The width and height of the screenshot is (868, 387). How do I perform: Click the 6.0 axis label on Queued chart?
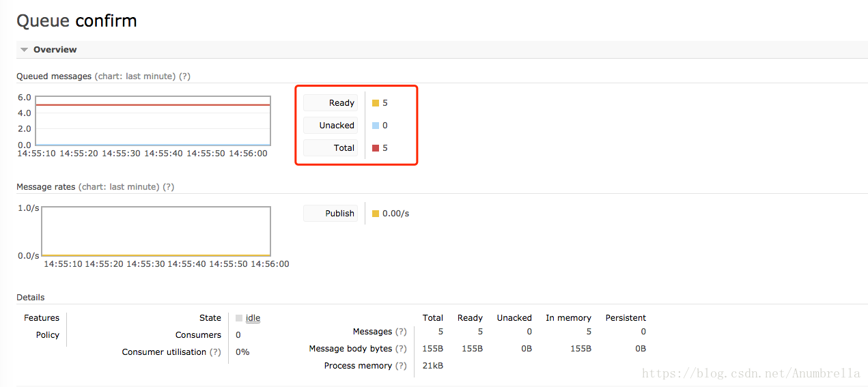tap(25, 98)
